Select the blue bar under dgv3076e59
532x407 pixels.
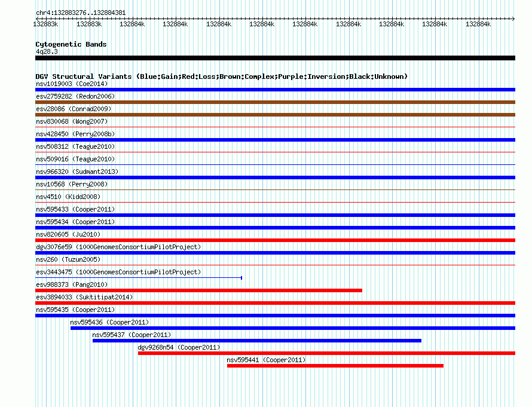click(x=275, y=253)
